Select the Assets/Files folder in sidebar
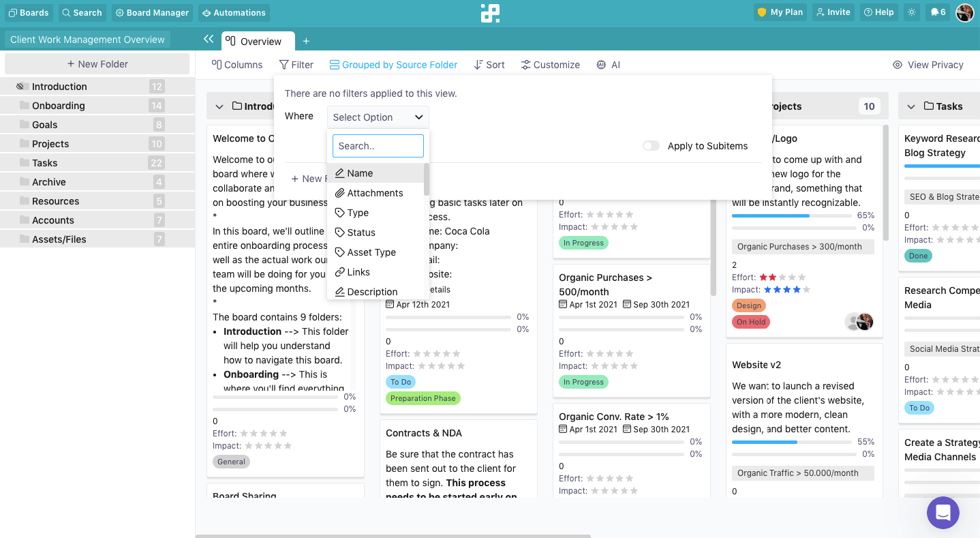The image size is (980, 538). point(97,239)
